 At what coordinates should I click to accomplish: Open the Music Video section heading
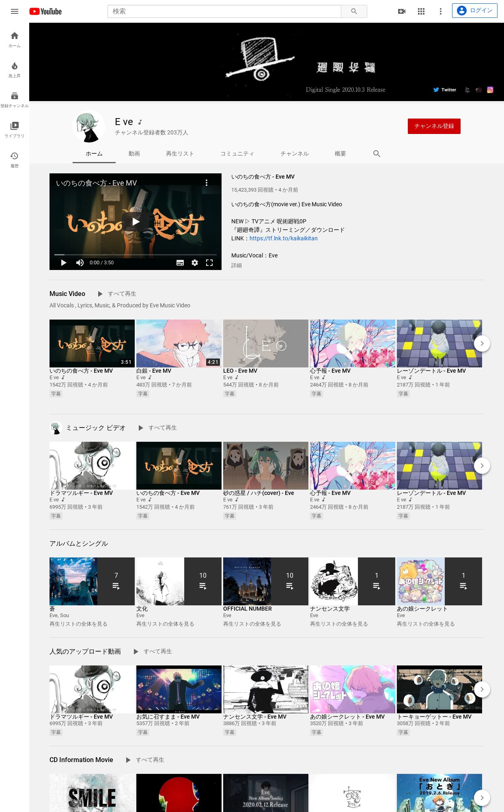[67, 294]
